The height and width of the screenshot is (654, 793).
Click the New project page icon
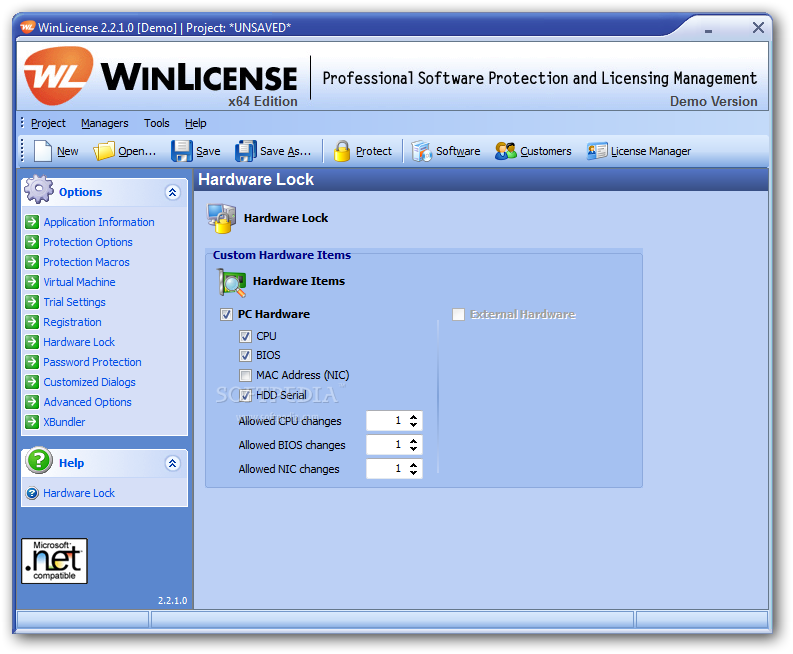[x=42, y=151]
